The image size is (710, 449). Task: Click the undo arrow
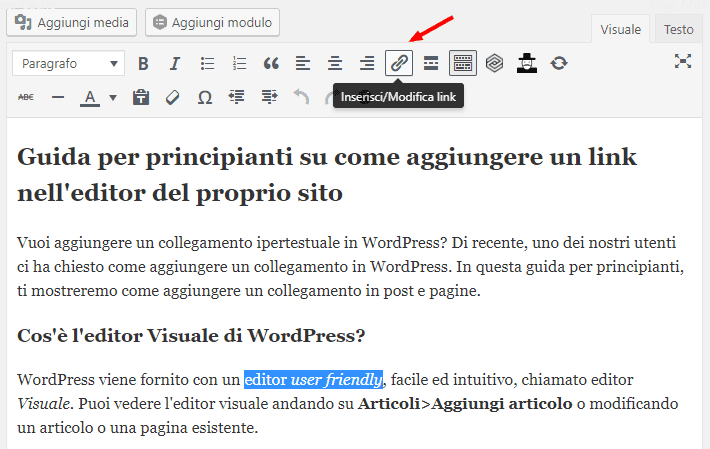(x=301, y=97)
